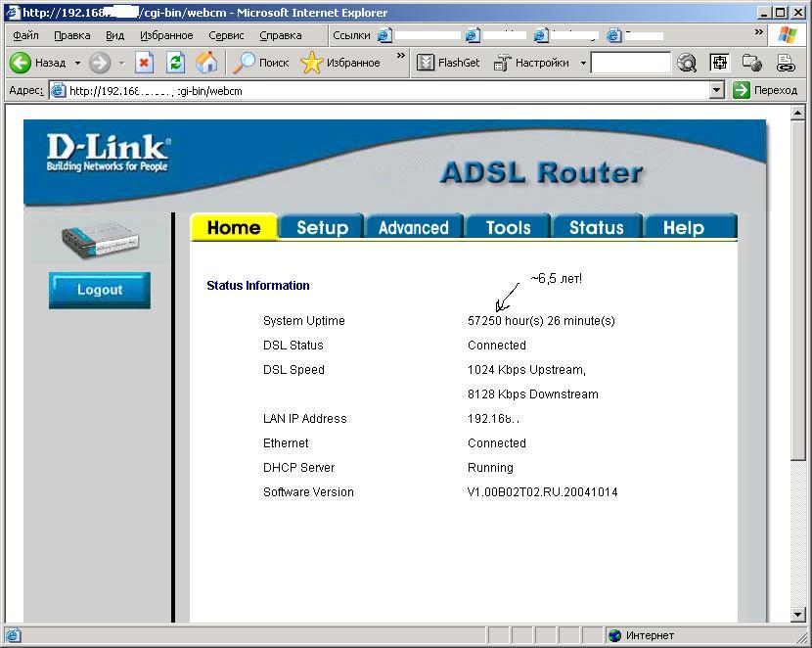Select the Status tab

(596, 227)
